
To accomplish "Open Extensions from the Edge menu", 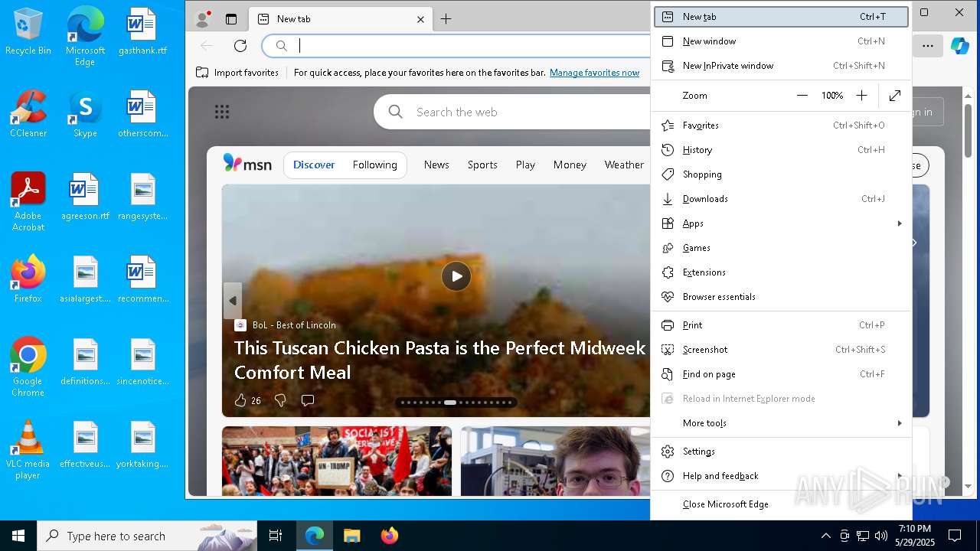I will pyautogui.click(x=781, y=272).
